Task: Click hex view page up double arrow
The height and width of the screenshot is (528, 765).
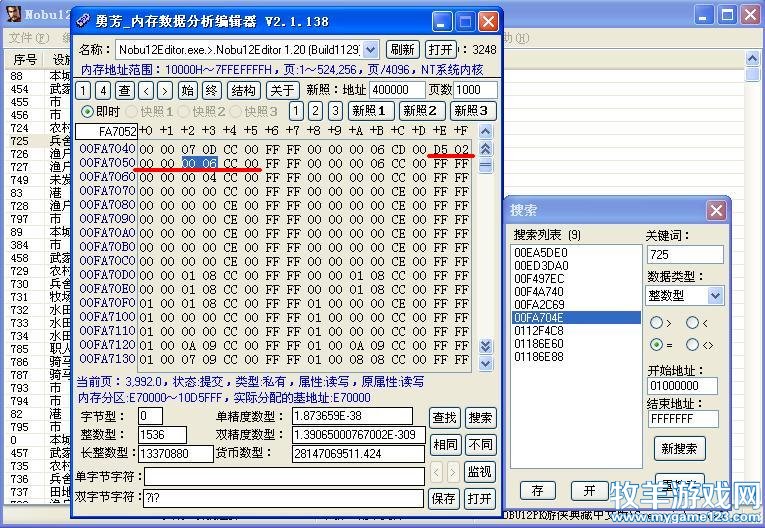Action: [485, 148]
